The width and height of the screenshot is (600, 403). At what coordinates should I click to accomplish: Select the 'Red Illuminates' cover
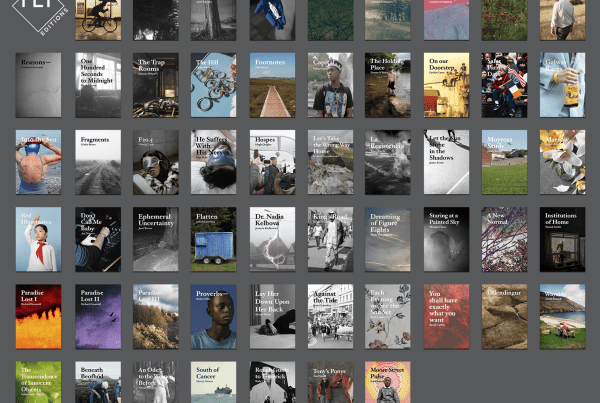tap(38, 240)
